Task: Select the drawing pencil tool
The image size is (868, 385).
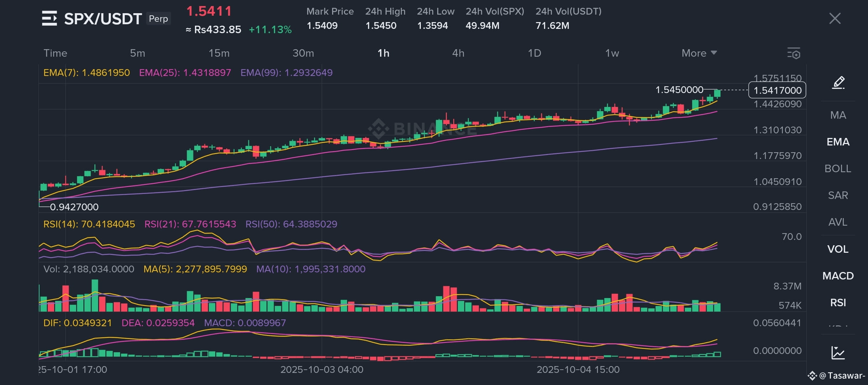Action: [838, 82]
